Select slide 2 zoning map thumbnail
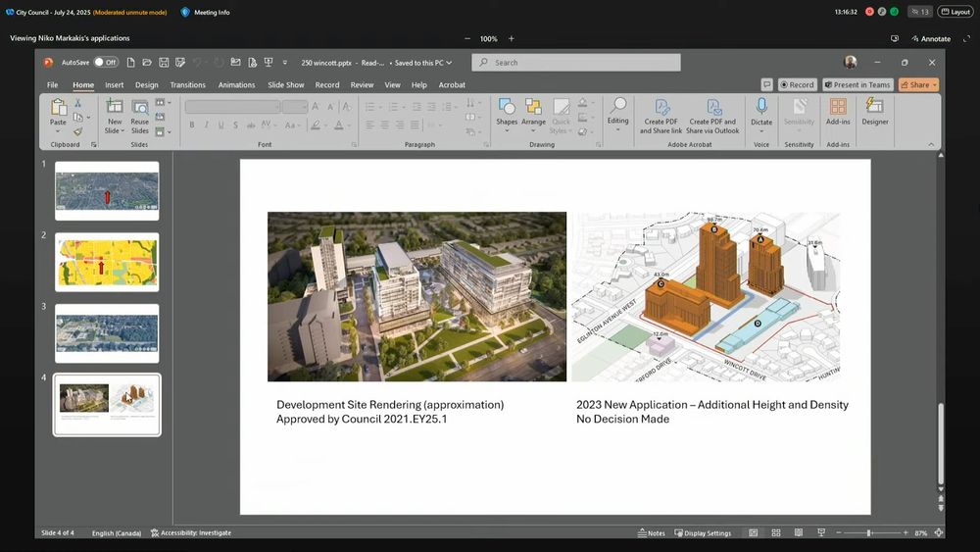The height and width of the screenshot is (552, 980). 107,263
